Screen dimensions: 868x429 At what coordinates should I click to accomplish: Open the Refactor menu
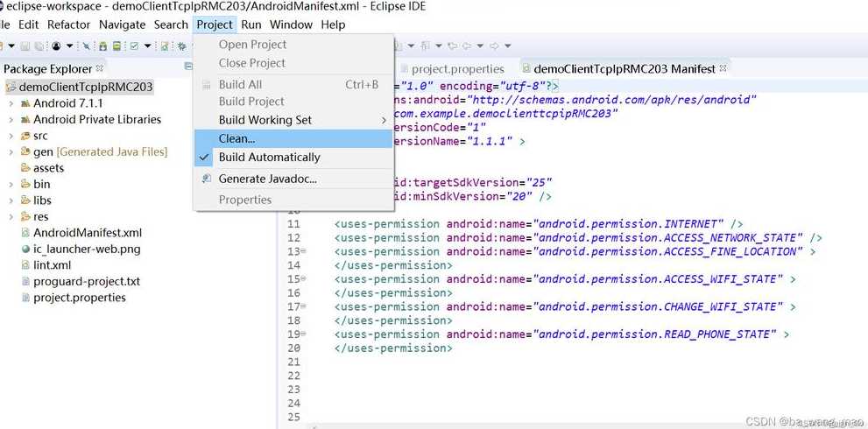tap(68, 25)
